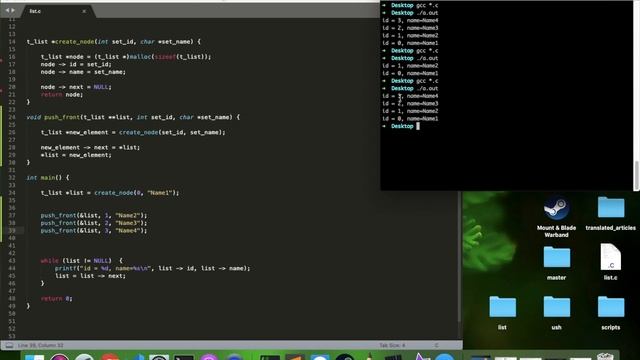This screenshot has width=640, height=360.
Task: Select the ush folder on desktop
Action: point(556,313)
